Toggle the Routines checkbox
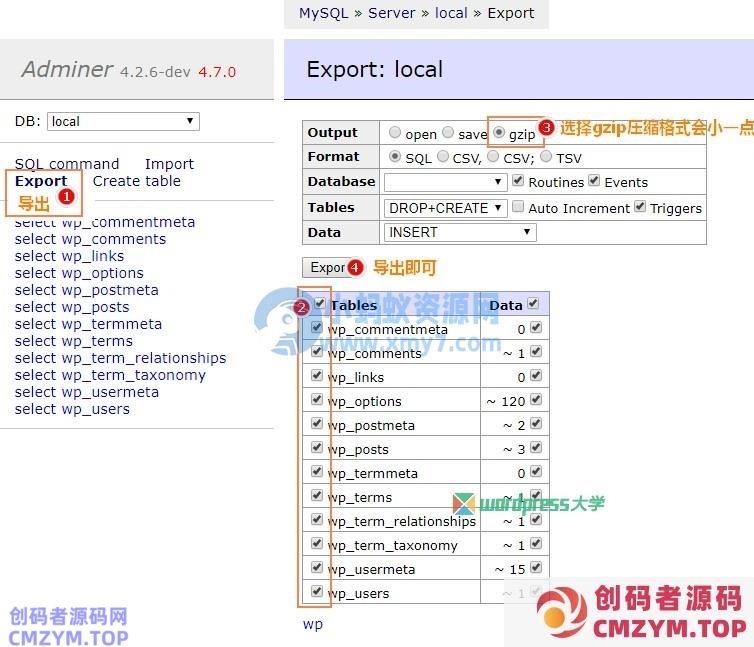Screen dimensions: 754x647 point(518,181)
